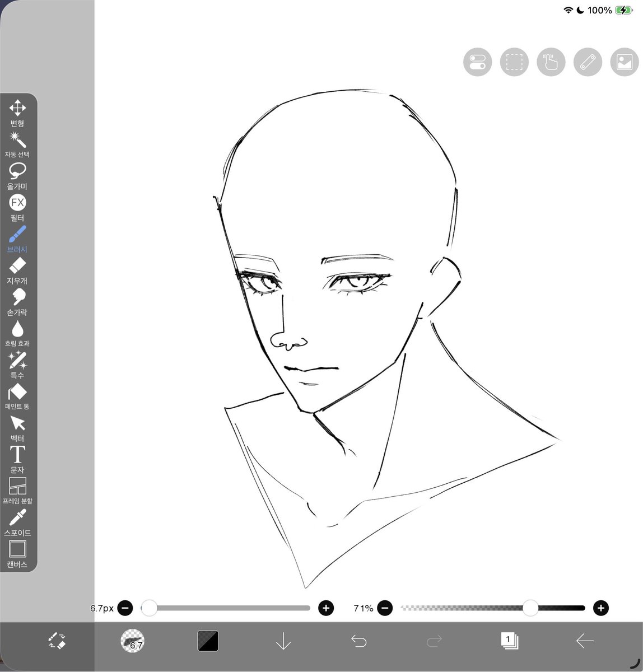Redo the undone stroke

point(434,641)
